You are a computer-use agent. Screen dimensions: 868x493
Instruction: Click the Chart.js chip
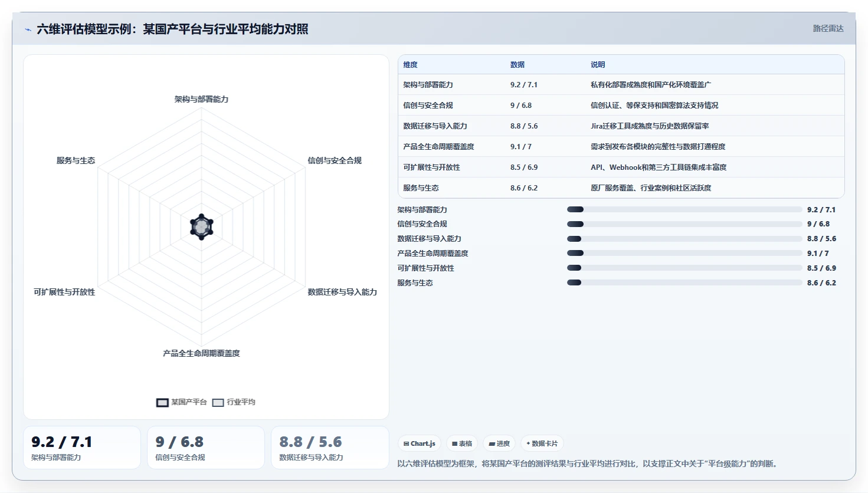(420, 443)
